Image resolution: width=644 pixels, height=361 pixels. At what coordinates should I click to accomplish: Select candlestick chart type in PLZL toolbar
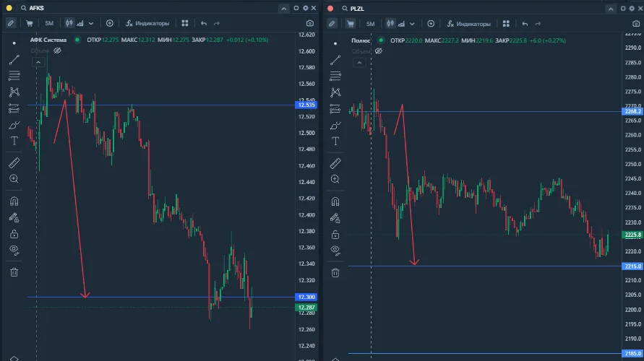click(390, 24)
